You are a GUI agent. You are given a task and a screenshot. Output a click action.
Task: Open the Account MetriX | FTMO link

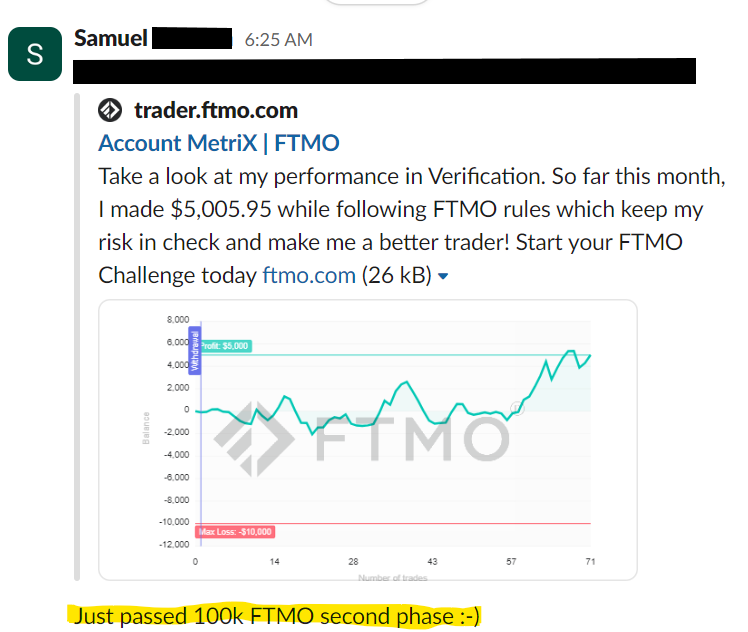[x=219, y=143]
